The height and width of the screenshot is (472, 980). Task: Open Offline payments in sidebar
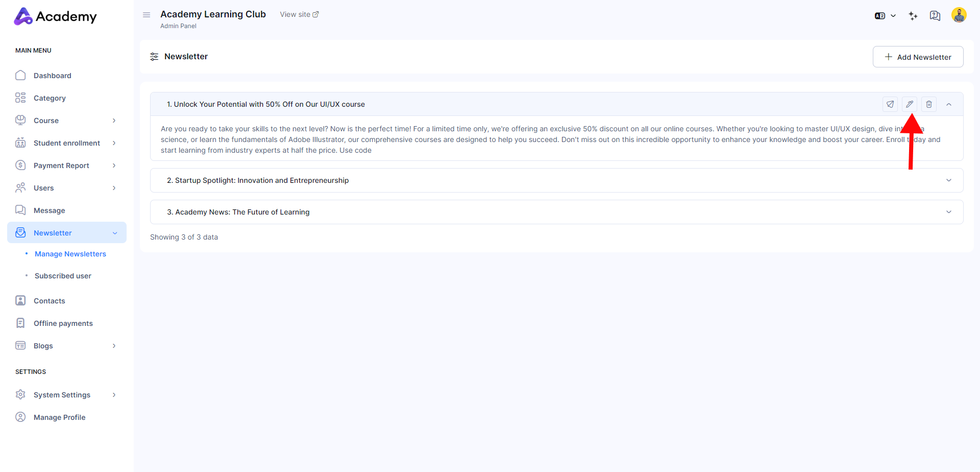click(x=63, y=323)
